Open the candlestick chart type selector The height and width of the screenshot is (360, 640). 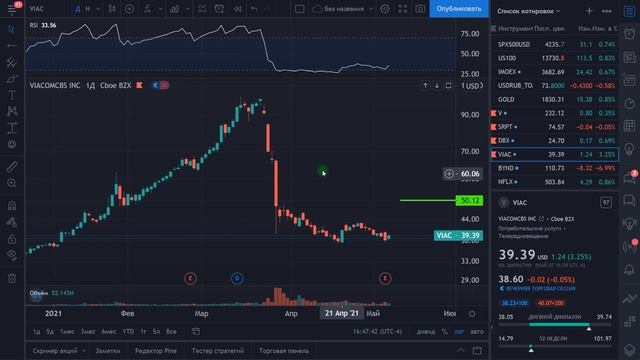point(111,9)
